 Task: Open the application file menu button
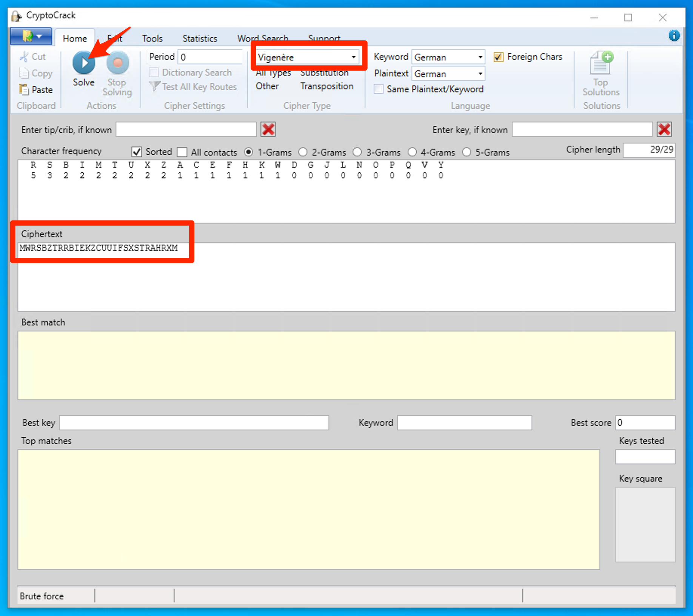pyautogui.click(x=31, y=37)
